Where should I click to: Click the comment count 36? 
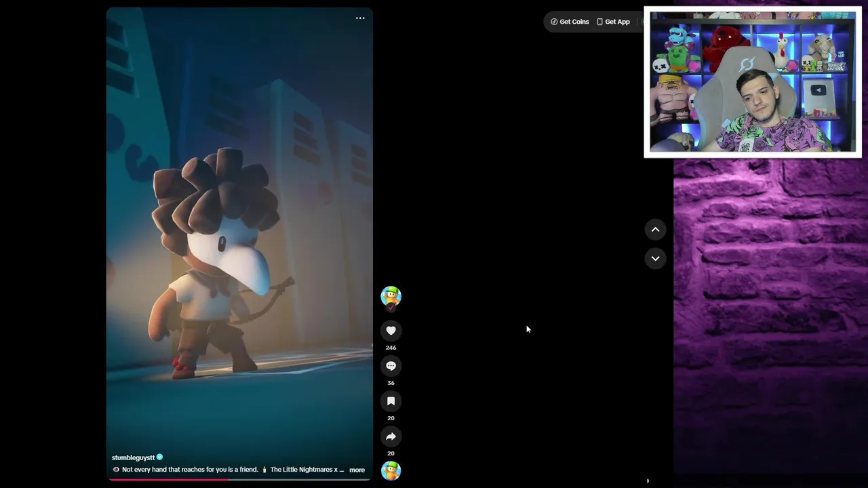[x=391, y=383]
